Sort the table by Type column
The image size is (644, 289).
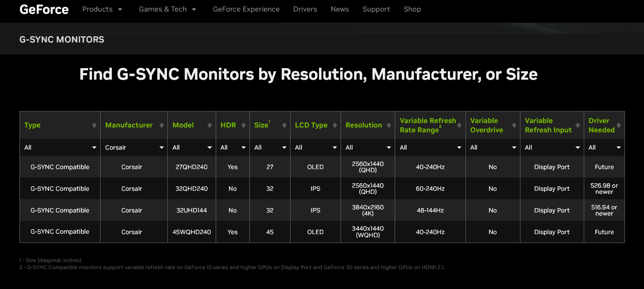(94, 125)
